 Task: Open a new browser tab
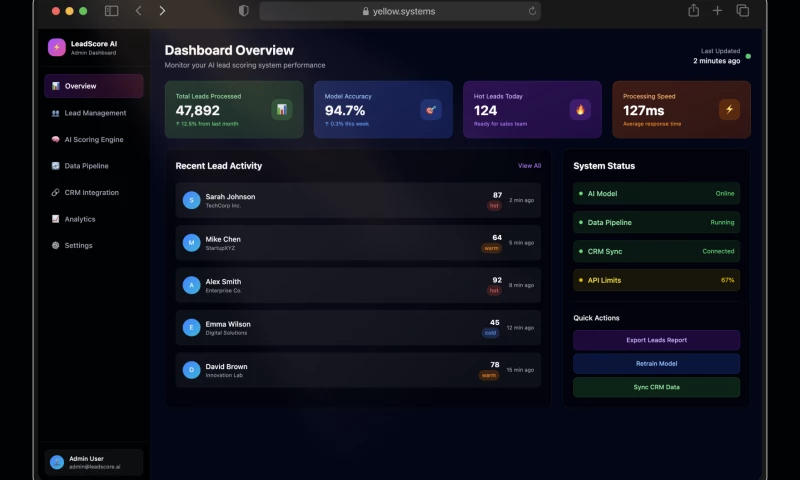[x=717, y=10]
